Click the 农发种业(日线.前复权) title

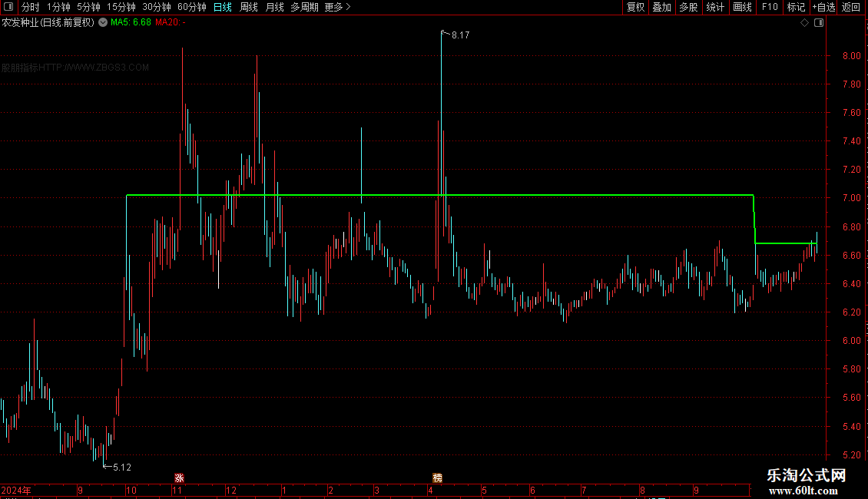pyautogui.click(x=48, y=23)
